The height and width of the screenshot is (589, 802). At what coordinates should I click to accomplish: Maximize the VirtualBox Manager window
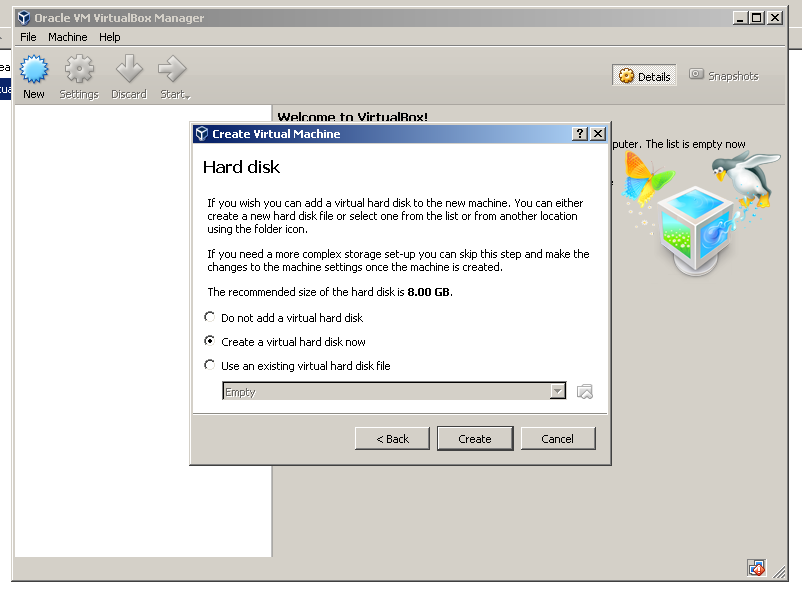click(x=756, y=18)
